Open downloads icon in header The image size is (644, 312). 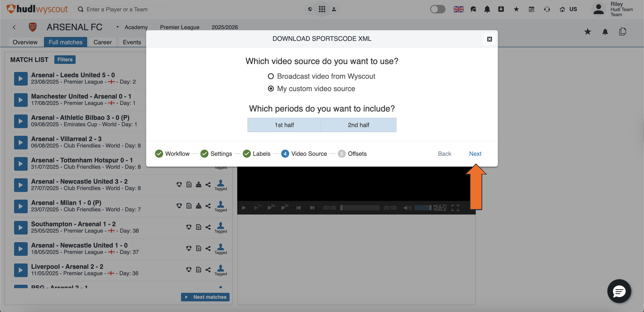click(x=501, y=9)
